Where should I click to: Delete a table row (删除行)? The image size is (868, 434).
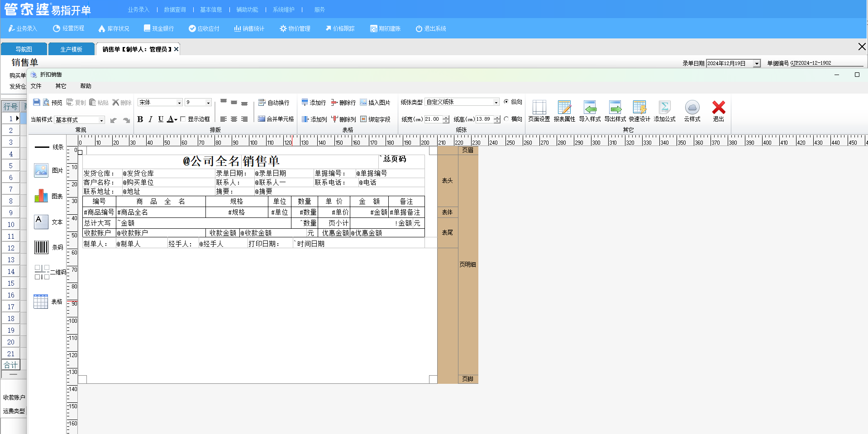pos(343,103)
